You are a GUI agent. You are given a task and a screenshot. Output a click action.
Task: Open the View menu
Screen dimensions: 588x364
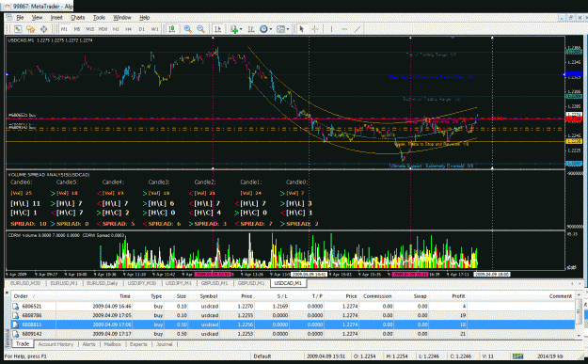(37, 18)
